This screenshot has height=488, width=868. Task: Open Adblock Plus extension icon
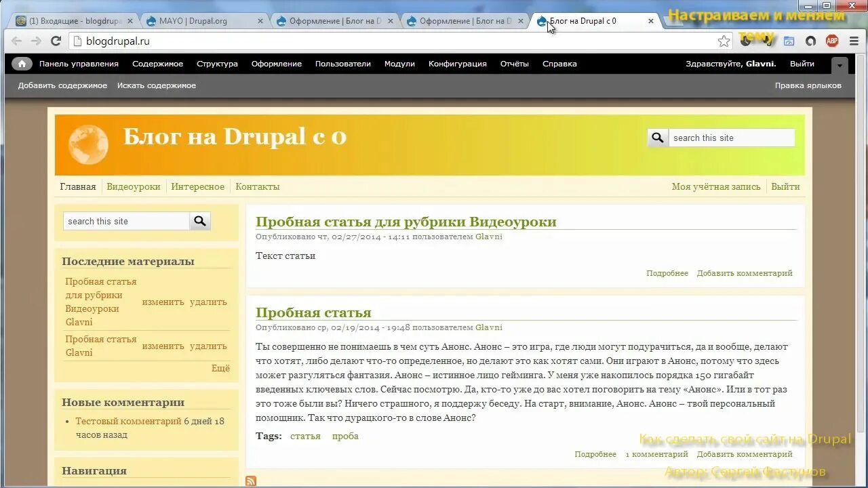click(832, 41)
